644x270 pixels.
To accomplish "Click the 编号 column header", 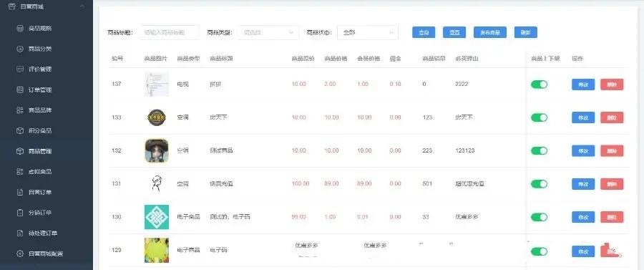I will coord(117,59).
